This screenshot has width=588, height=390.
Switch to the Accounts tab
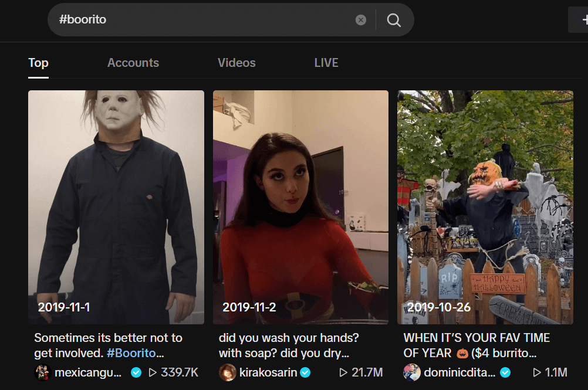pyautogui.click(x=133, y=63)
